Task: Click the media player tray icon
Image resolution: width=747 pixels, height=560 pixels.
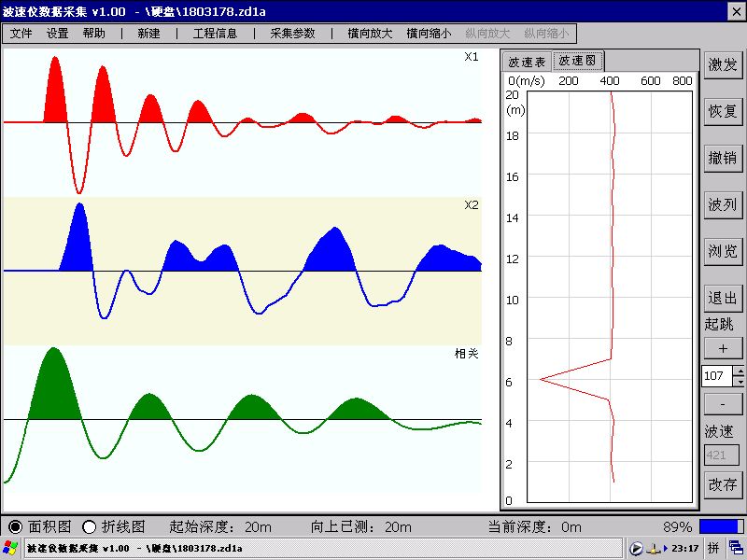Action: pos(637,548)
